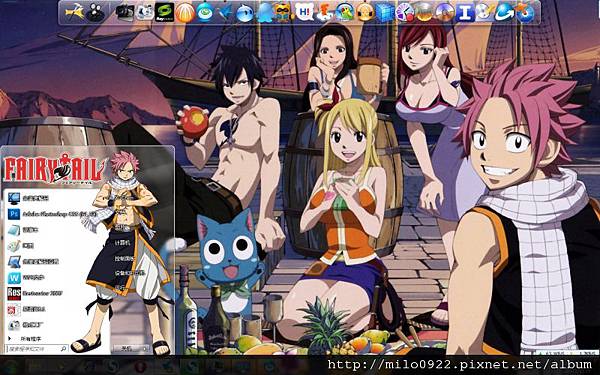The image size is (600, 375).
Task: Click the blue cube dock icon
Action: [x=385, y=13]
